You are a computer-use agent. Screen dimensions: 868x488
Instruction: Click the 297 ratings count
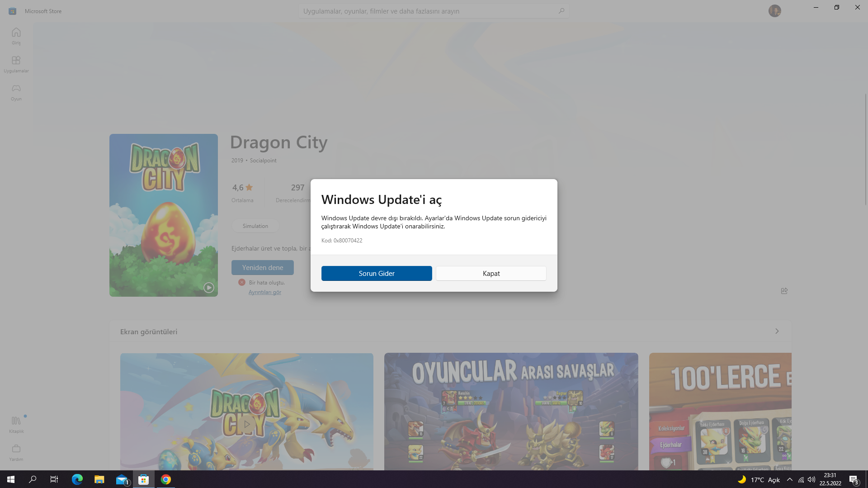[297, 188]
